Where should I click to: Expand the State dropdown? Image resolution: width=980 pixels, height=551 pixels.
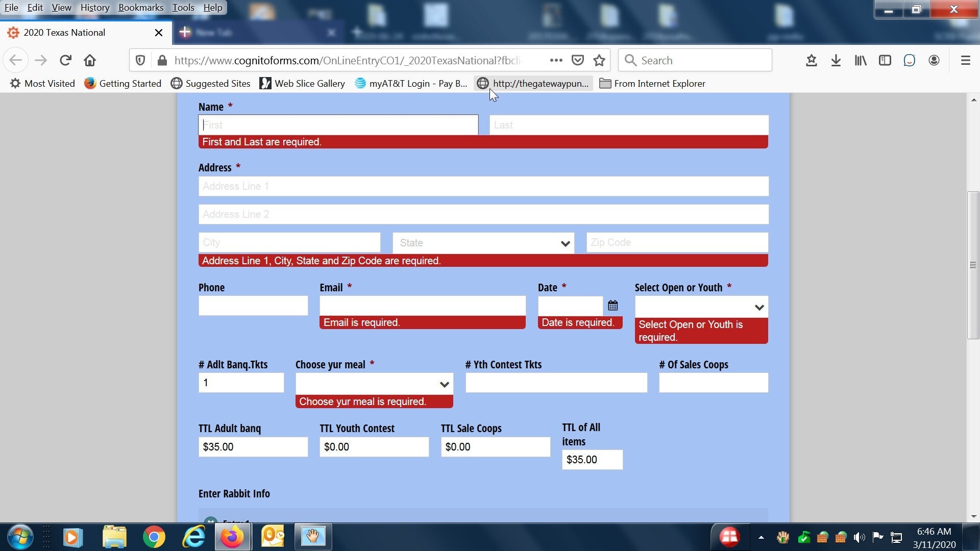[483, 243]
